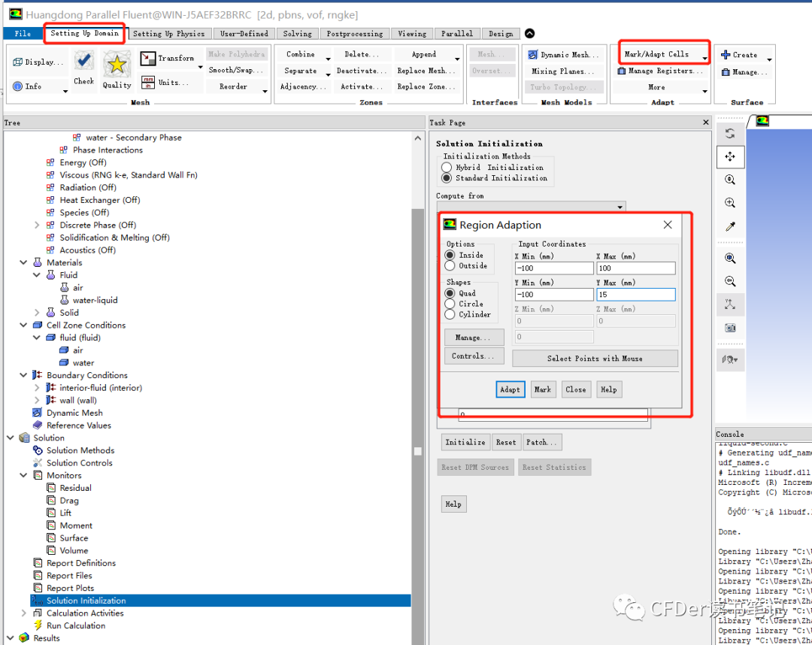Click the screenshot camera icon
The width and height of the screenshot is (812, 645).
pos(730,328)
